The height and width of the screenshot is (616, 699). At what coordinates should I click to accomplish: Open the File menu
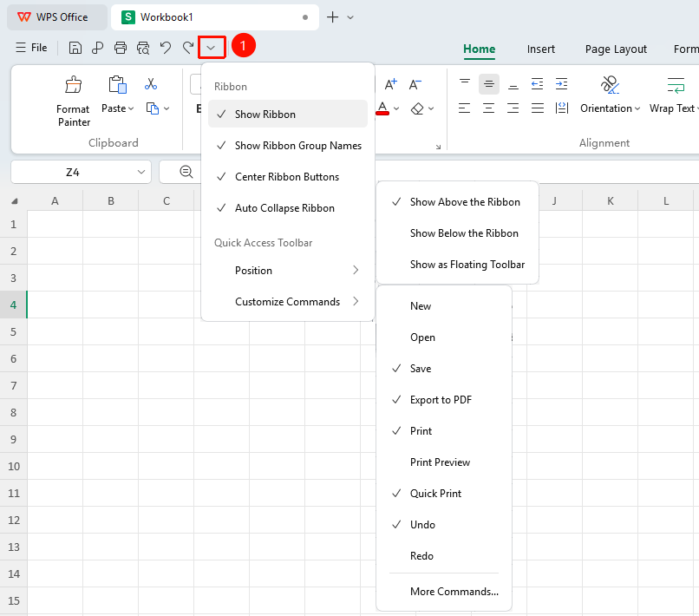pyautogui.click(x=31, y=47)
